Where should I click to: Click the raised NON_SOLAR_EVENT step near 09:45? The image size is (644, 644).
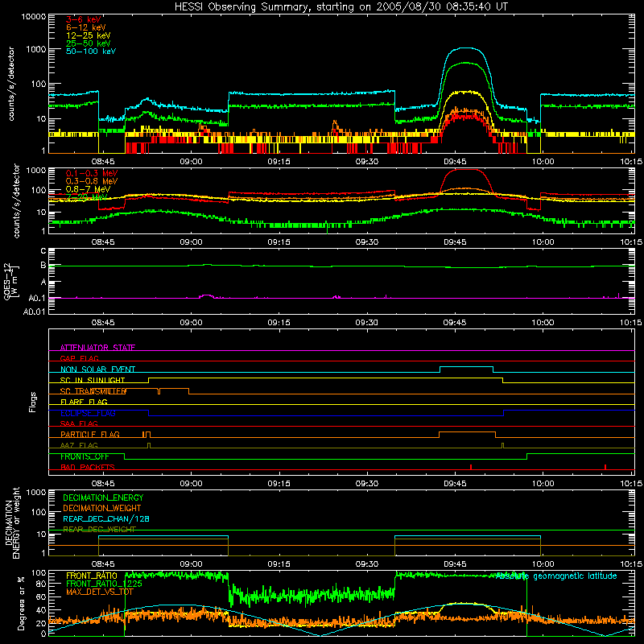[x=466, y=367]
